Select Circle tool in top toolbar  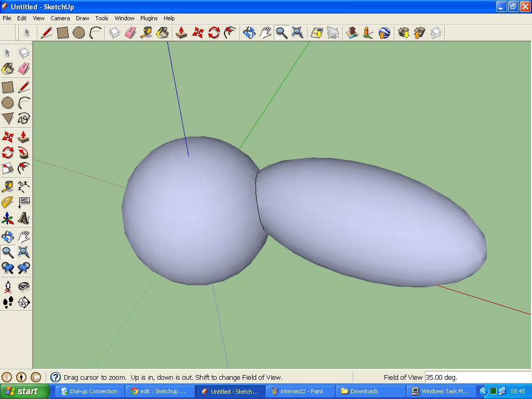(79, 33)
